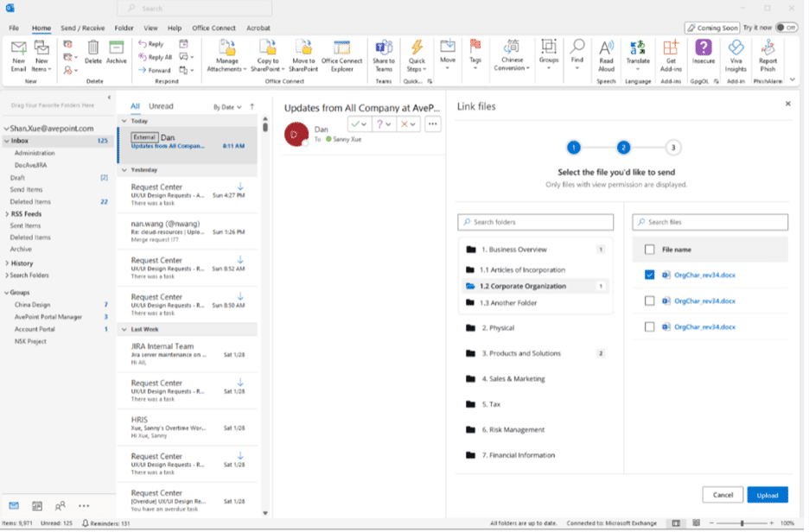
Task: Select the Deleted Items folder with 22
Action: [58, 202]
